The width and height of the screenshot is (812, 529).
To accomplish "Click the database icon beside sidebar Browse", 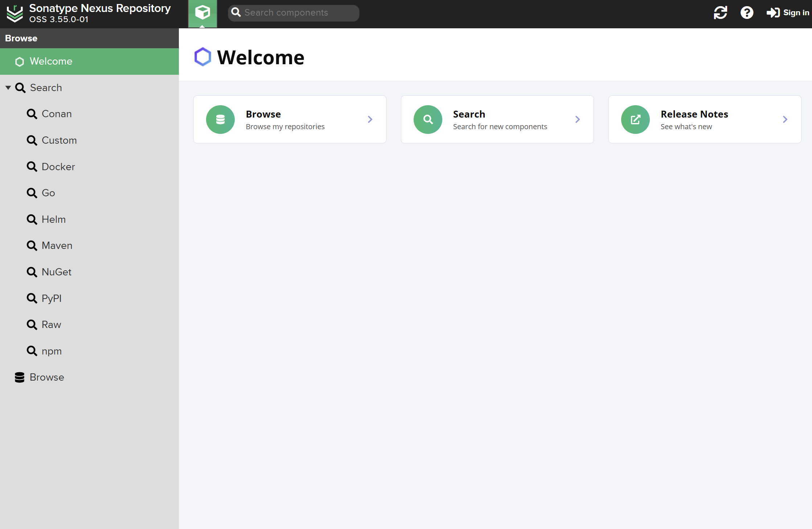I will pyautogui.click(x=20, y=377).
